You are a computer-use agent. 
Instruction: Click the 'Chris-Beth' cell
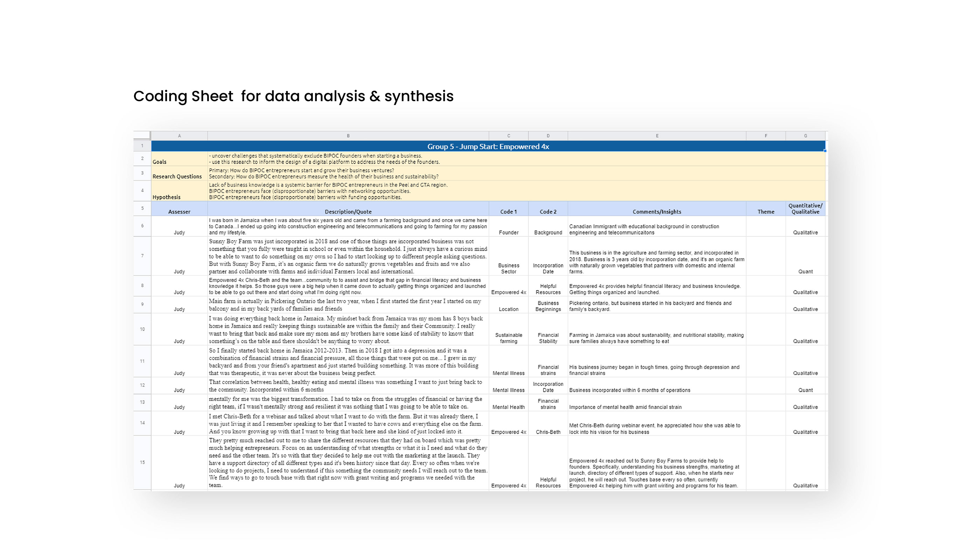tap(548, 423)
